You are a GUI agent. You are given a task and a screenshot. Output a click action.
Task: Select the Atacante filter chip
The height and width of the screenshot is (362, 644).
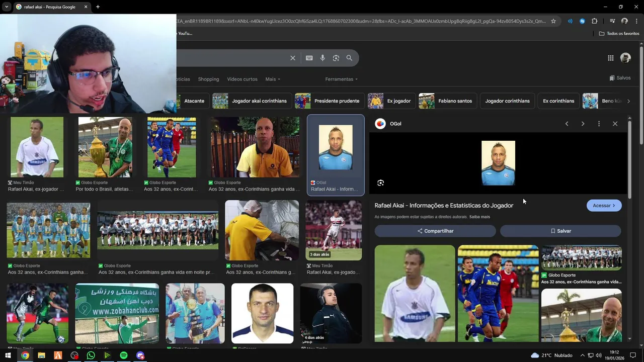194,101
